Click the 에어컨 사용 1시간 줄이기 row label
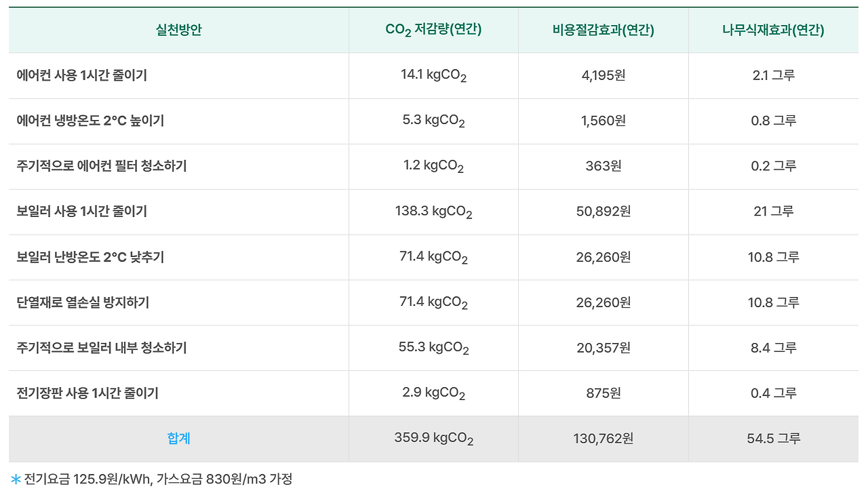Image resolution: width=868 pixels, height=495 pixels. pos(82,75)
